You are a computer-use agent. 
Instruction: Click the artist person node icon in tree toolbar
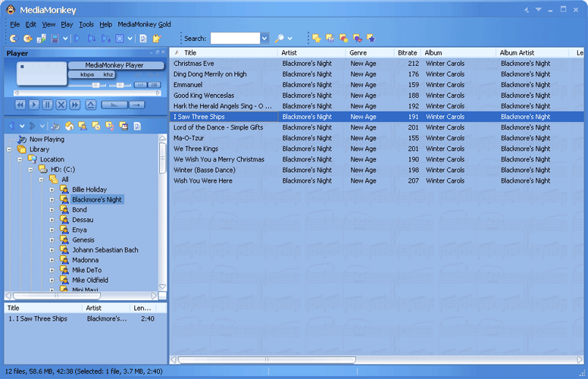click(83, 126)
